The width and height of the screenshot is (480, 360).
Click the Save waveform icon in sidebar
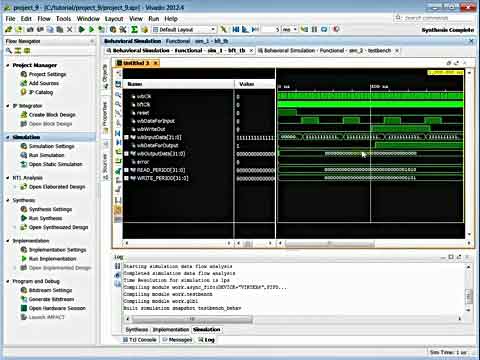tap(118, 84)
